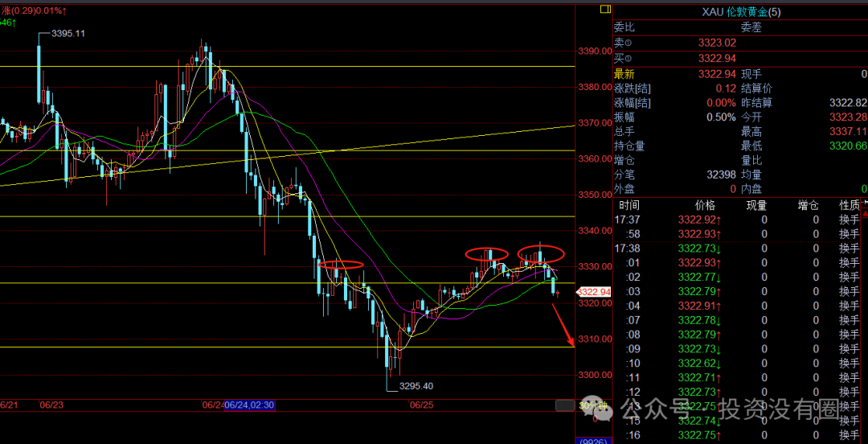
Task: Click the 性质 column header in the tick list
Action: pyautogui.click(x=850, y=205)
